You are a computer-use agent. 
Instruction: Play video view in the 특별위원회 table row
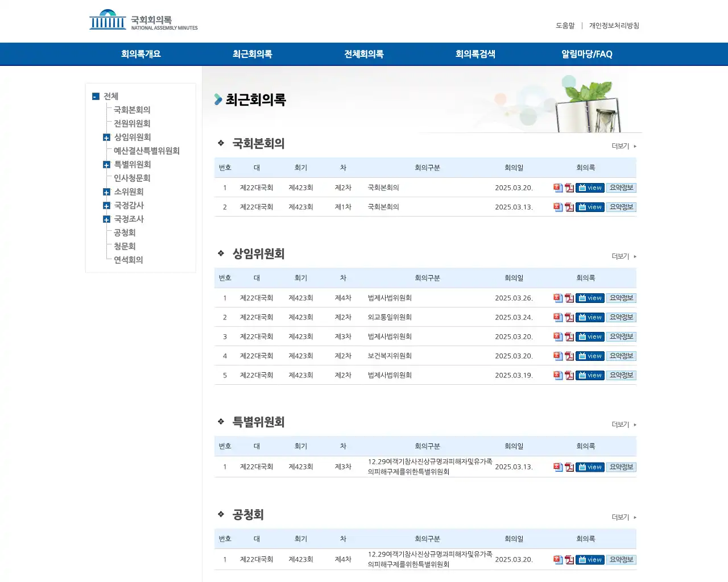tap(590, 467)
